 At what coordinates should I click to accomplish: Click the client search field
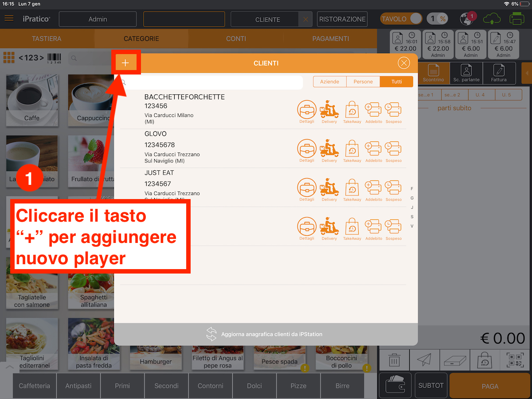point(211,82)
